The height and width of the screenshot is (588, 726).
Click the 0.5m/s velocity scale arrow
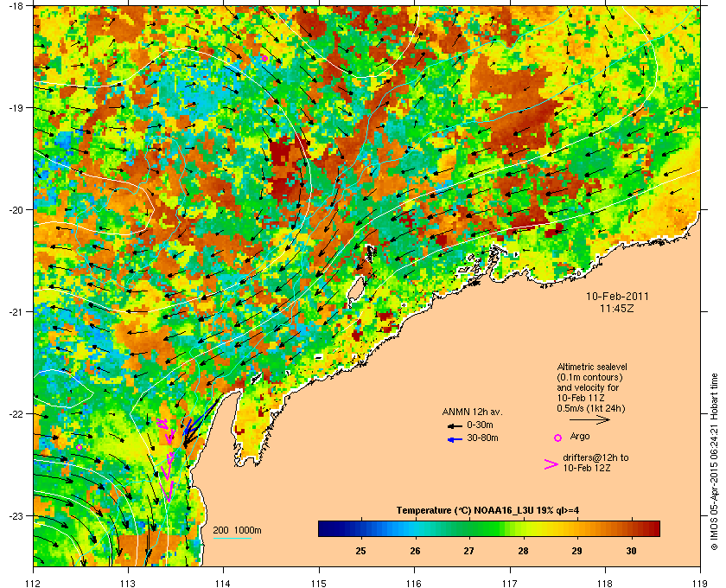pyautogui.click(x=589, y=419)
